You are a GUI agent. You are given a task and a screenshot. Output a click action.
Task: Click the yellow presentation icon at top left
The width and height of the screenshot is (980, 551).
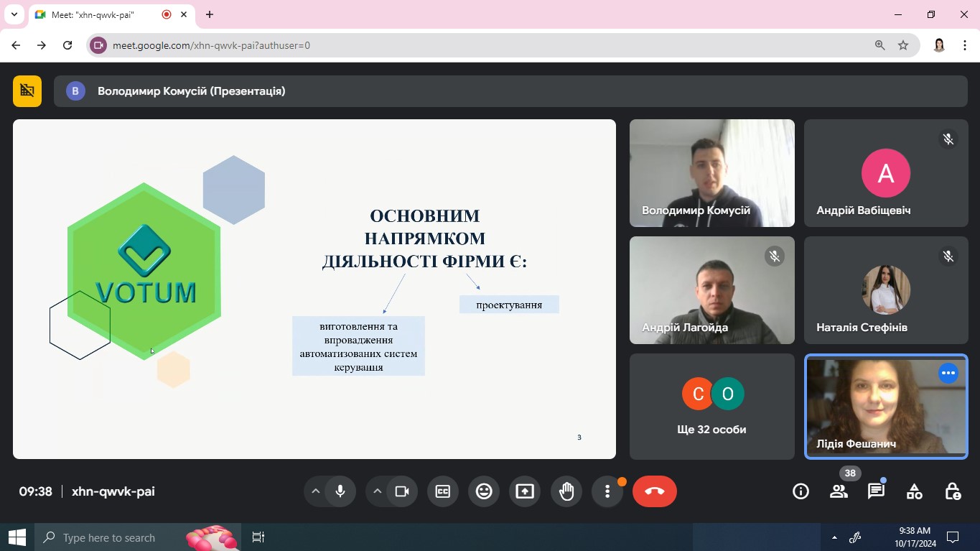[27, 91]
